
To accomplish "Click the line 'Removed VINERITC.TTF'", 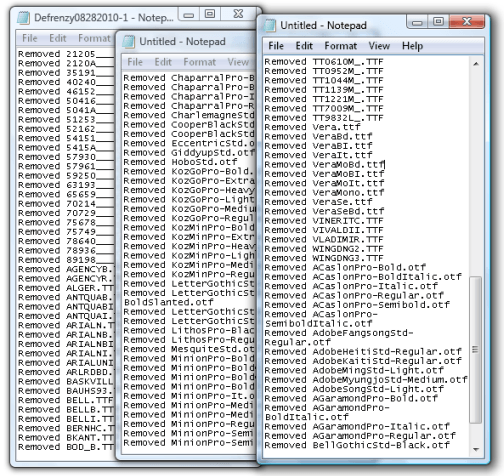I will tap(324, 221).
